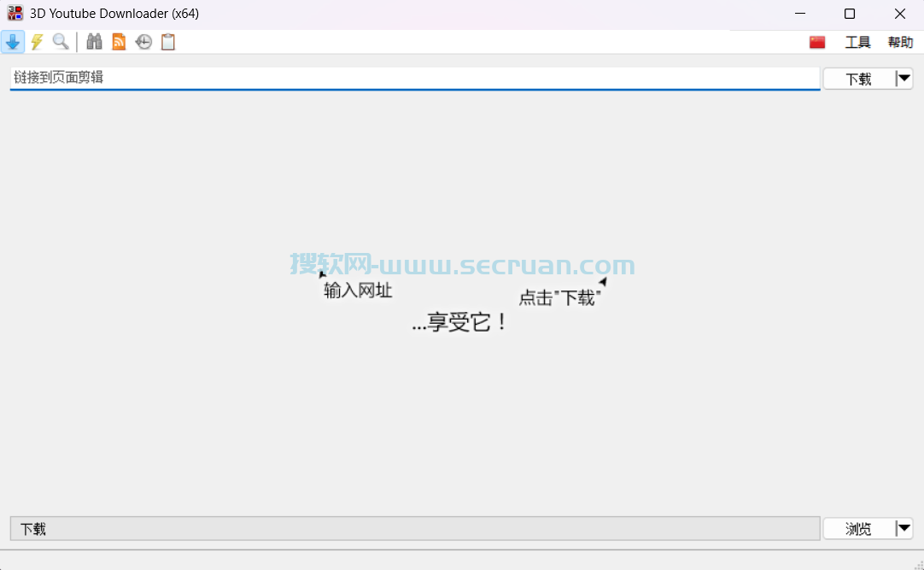The image size is (924, 570).
Task: Click the 下载 button beside the URL field
Action: (x=858, y=79)
